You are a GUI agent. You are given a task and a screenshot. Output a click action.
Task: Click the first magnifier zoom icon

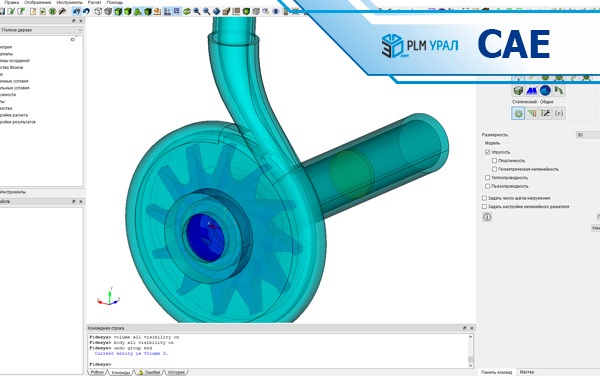pyautogui.click(x=197, y=11)
